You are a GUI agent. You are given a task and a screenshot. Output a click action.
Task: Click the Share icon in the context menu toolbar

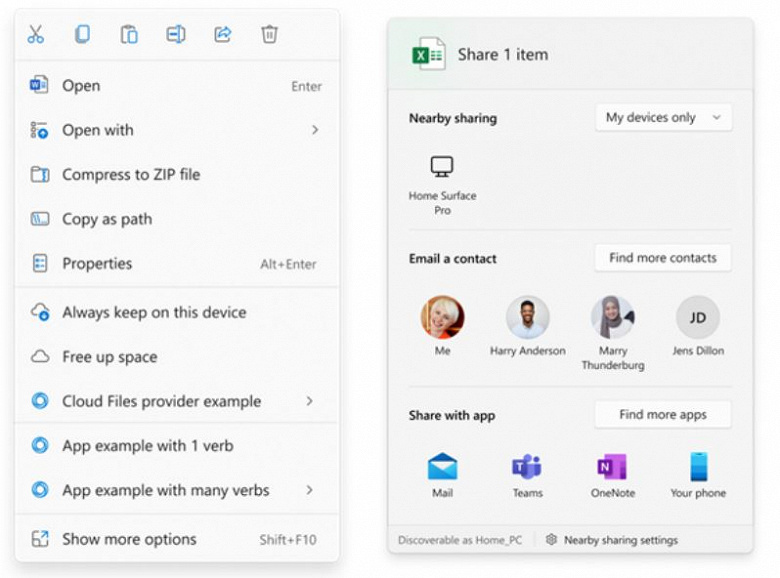coord(222,34)
